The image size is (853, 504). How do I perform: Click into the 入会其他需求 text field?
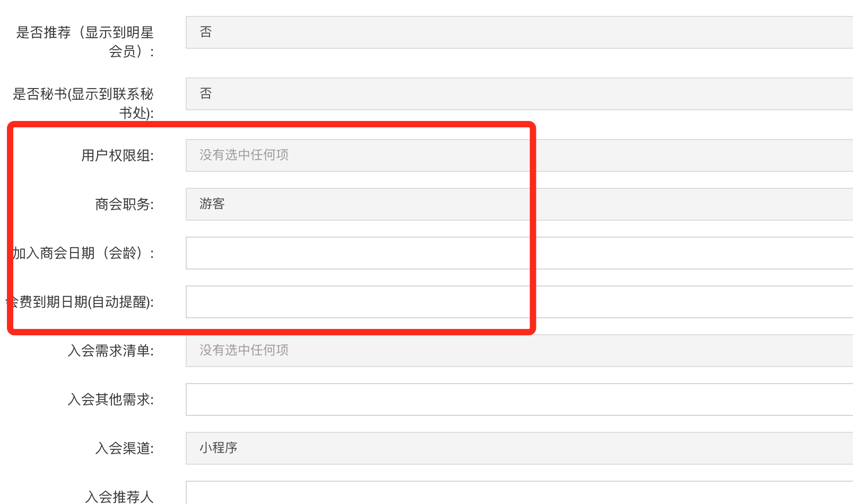pyautogui.click(x=519, y=399)
